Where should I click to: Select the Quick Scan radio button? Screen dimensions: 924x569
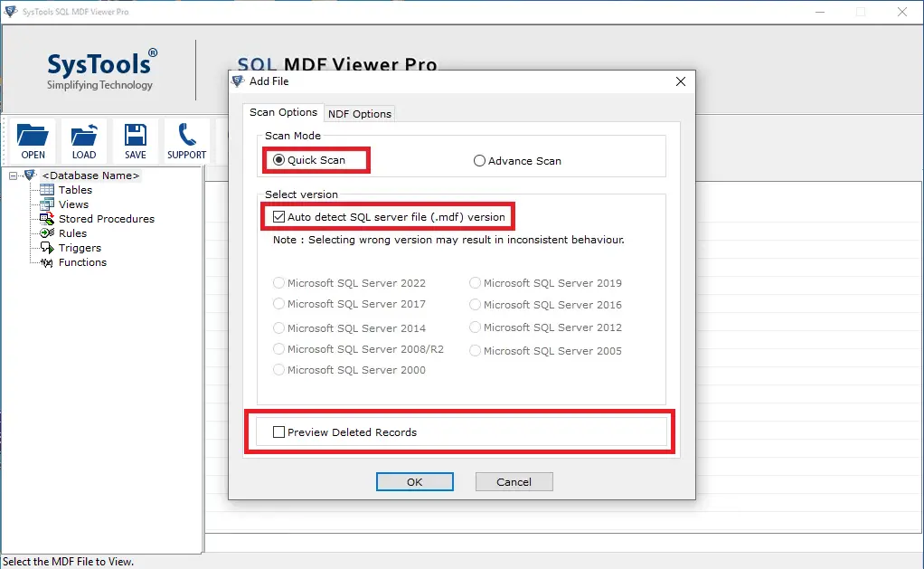(278, 160)
